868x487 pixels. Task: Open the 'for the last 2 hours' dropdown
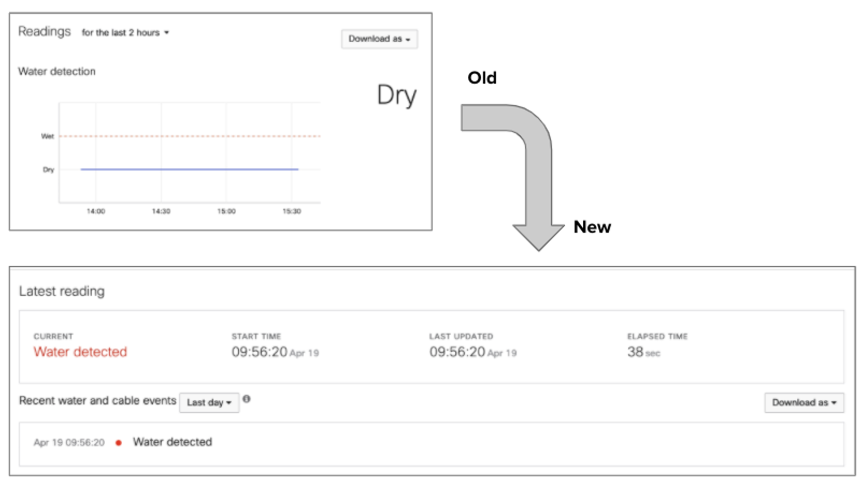[x=125, y=32]
